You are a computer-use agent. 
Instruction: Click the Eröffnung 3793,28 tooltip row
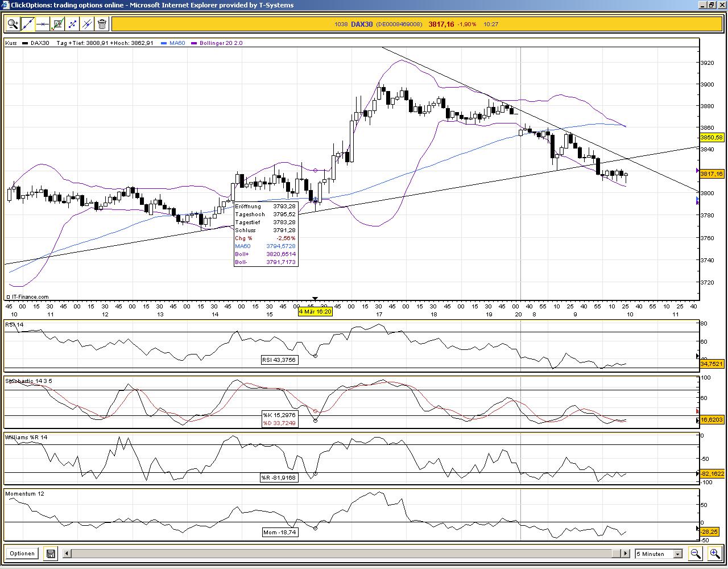tap(266, 207)
